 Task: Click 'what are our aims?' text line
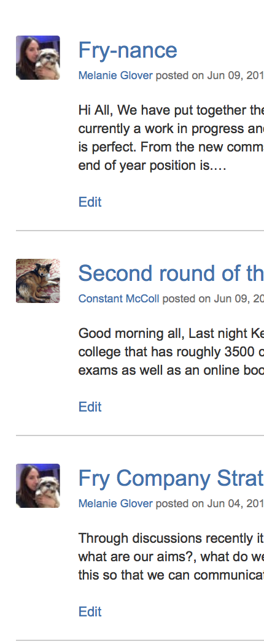tap(171, 556)
